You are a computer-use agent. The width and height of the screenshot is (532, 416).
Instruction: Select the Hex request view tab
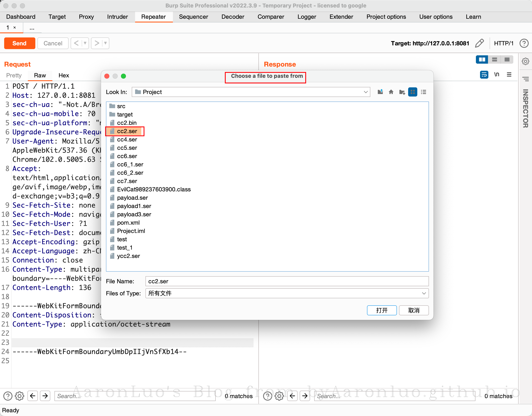64,75
